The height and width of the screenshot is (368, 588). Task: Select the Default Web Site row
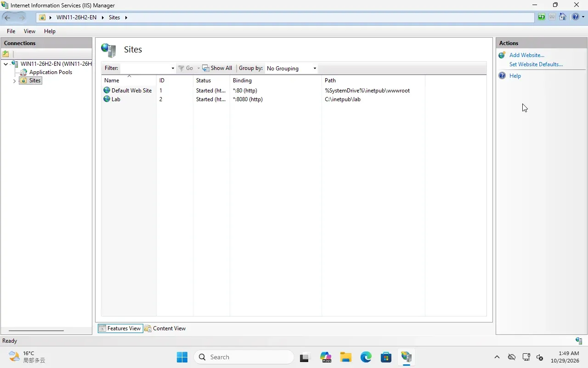[294, 91]
